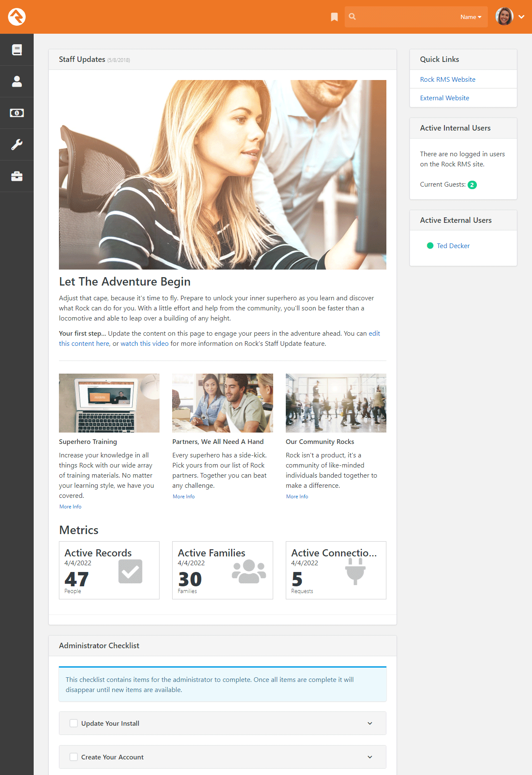Screen dimensions: 532x775
Task: Click the bookmark icon in header
Action: pyautogui.click(x=334, y=17)
